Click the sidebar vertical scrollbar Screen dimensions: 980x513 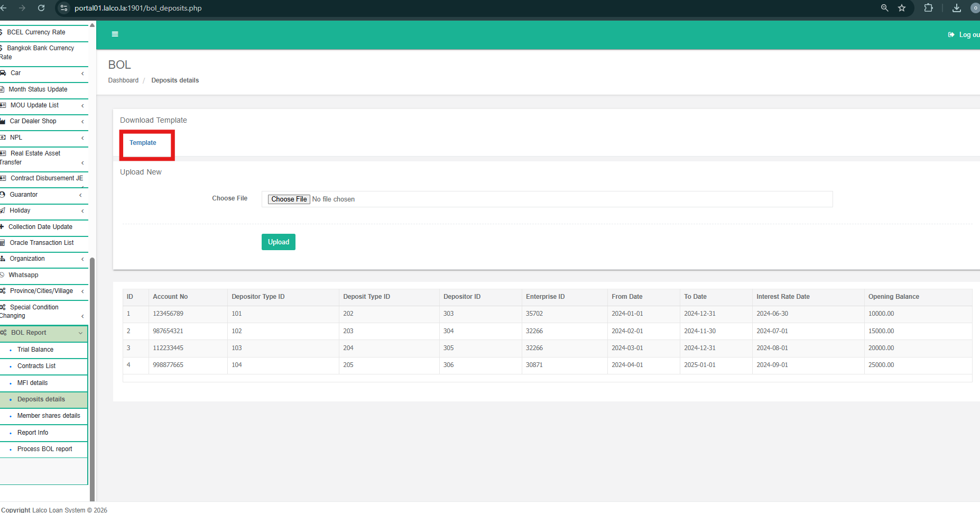pos(93,370)
